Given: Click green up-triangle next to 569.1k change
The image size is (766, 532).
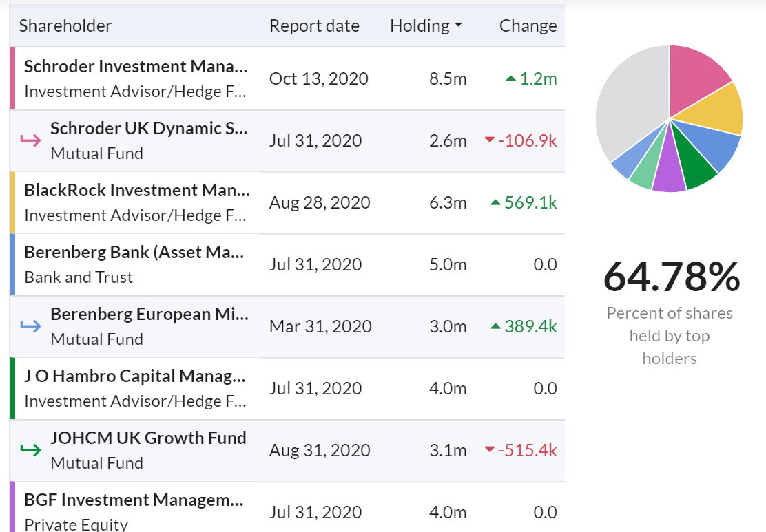Looking at the screenshot, I should pyautogui.click(x=495, y=202).
